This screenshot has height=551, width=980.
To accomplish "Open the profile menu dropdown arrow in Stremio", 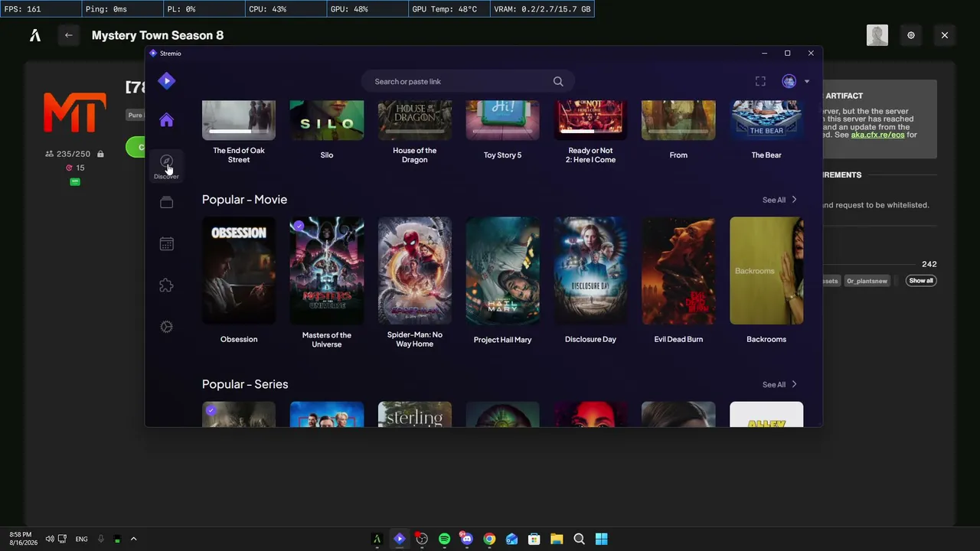I will click(x=806, y=82).
